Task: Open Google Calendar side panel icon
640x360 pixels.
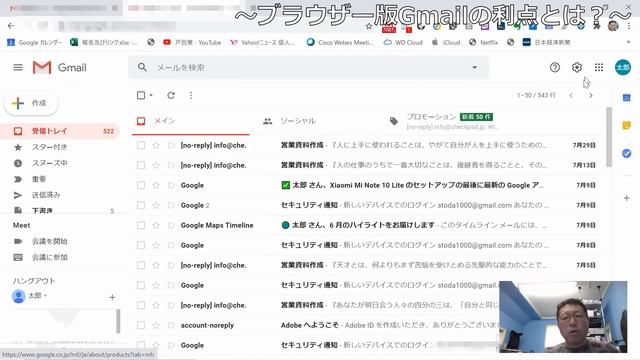Action: (x=627, y=98)
